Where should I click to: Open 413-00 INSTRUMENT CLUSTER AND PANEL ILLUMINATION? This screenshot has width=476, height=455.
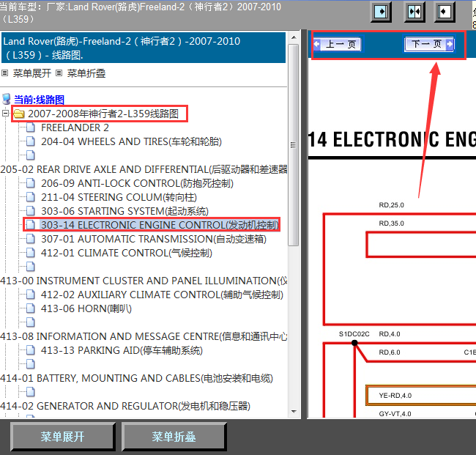click(x=144, y=281)
